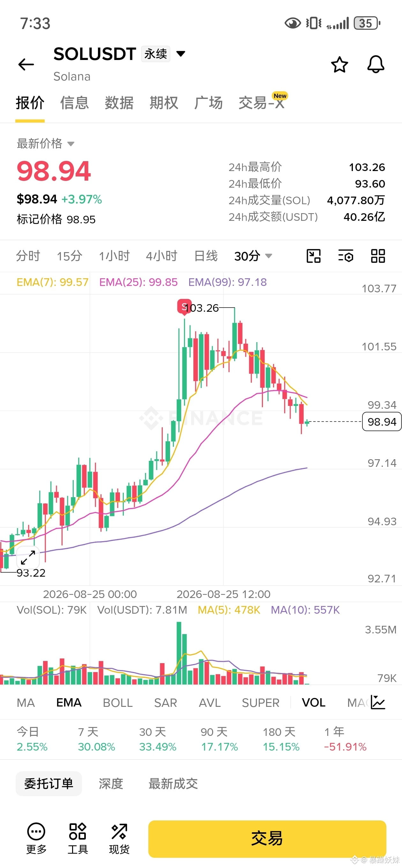Screen dimensions: 402x868
Task: Tap the current price tag 98.94 on chart
Action: (x=382, y=422)
